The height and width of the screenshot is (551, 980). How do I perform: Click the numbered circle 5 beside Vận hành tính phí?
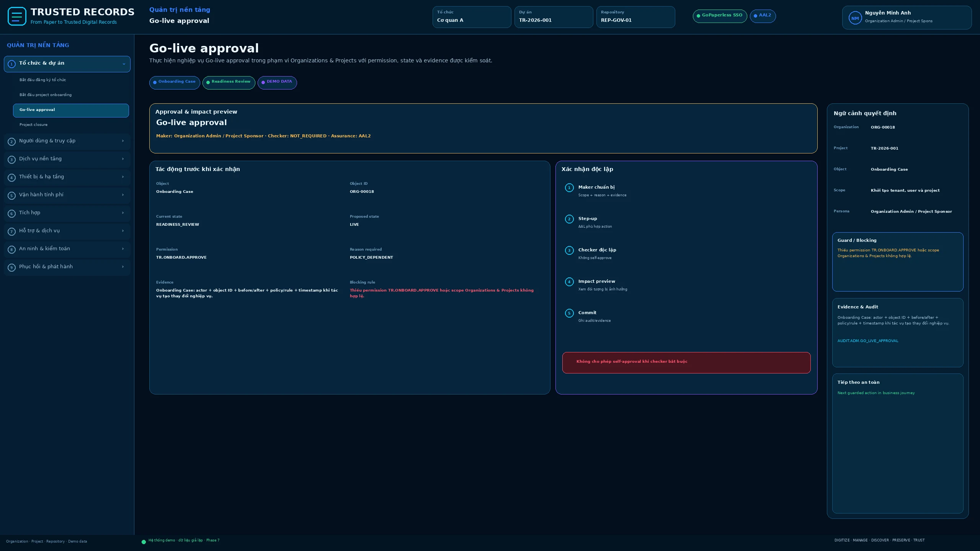[11, 196]
